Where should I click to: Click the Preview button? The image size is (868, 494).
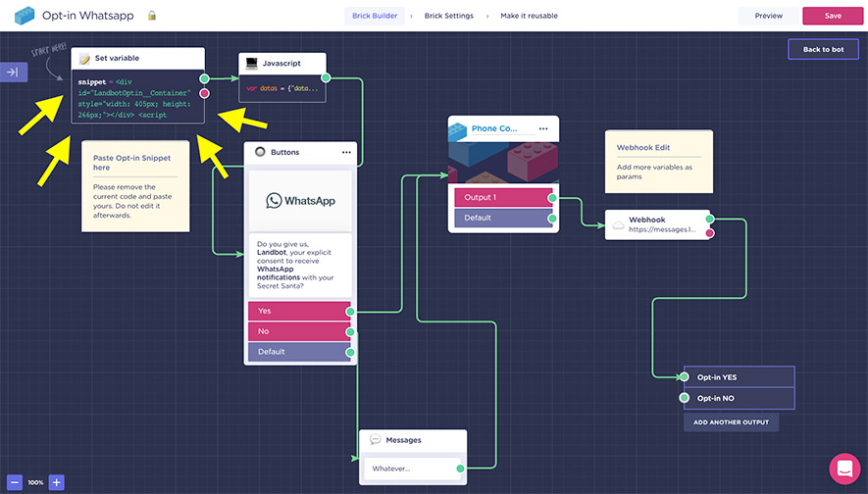(x=769, y=16)
